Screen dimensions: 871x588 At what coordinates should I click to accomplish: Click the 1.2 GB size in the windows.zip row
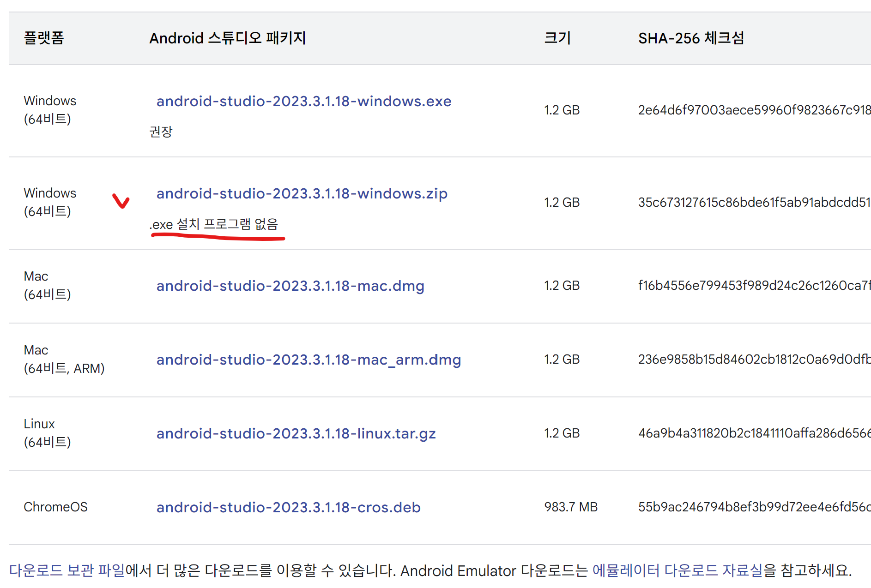[562, 202]
